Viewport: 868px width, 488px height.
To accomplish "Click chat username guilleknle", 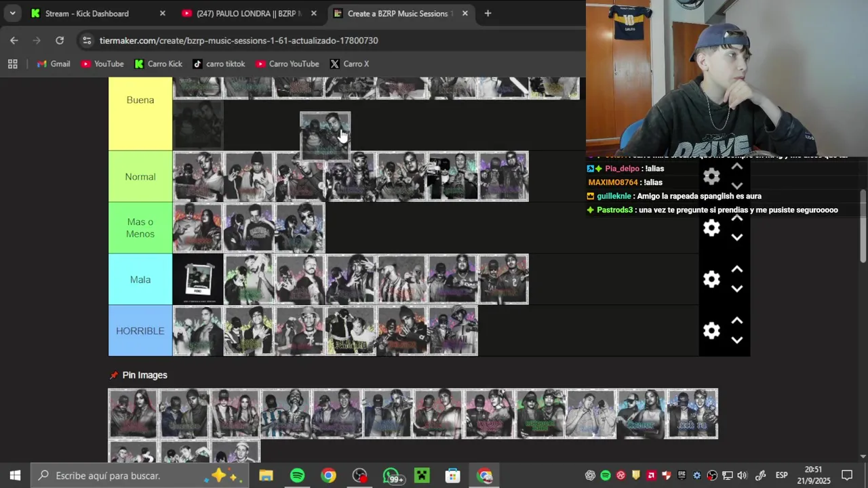I will [614, 196].
